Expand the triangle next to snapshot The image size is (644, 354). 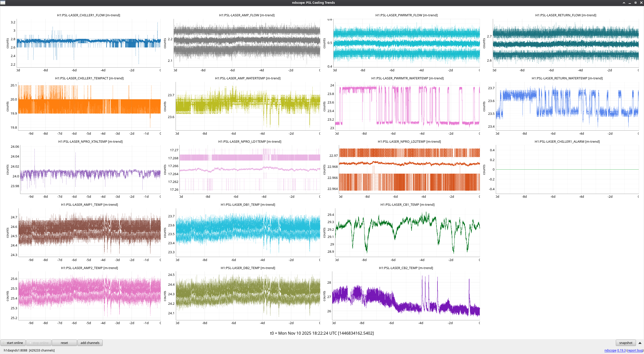[640, 343]
